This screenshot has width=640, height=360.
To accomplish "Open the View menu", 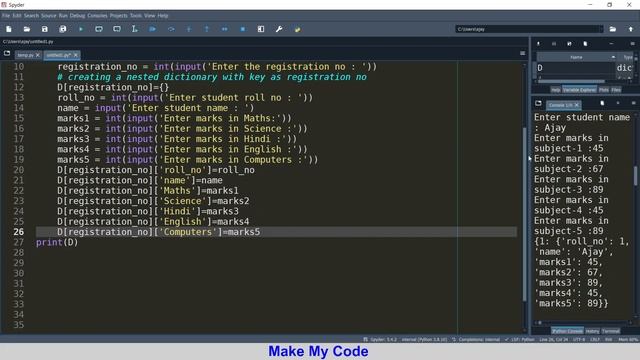I will pos(149,16).
